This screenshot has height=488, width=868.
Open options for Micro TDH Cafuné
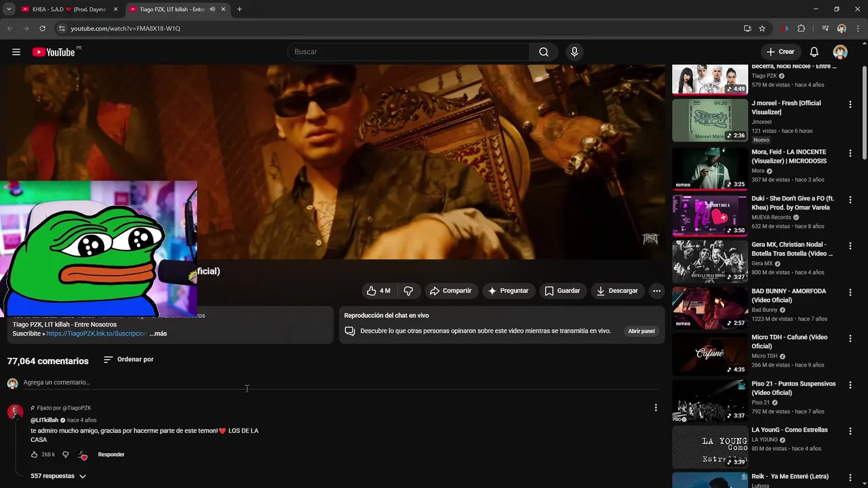(x=850, y=338)
